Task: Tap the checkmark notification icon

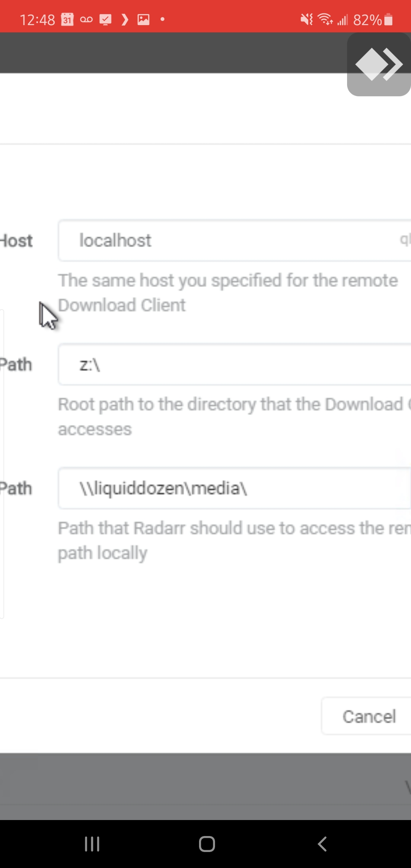Action: (x=105, y=19)
